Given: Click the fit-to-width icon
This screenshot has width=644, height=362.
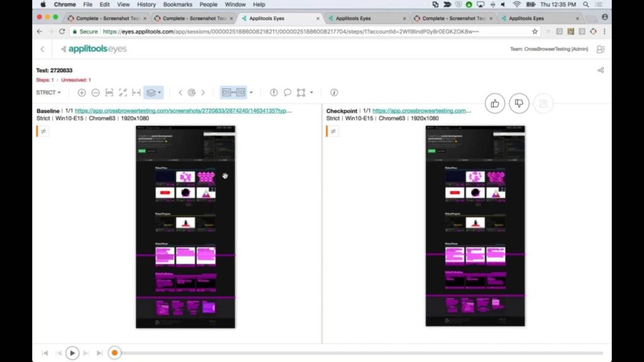Looking at the screenshot, I should pos(136,92).
